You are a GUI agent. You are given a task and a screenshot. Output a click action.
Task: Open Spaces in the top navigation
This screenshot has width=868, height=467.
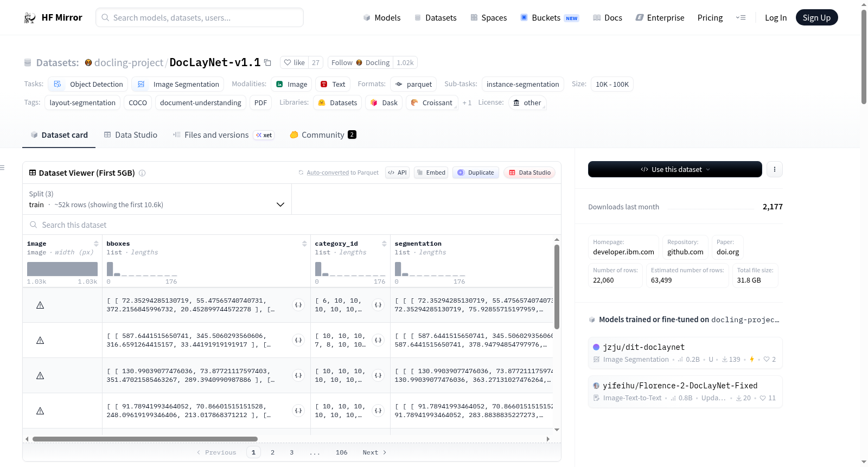[x=489, y=18]
